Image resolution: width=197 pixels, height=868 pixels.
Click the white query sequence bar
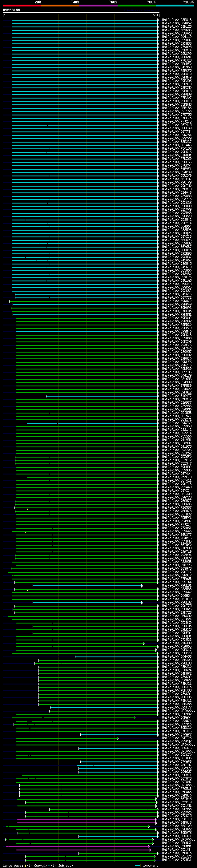[x=81, y=12]
